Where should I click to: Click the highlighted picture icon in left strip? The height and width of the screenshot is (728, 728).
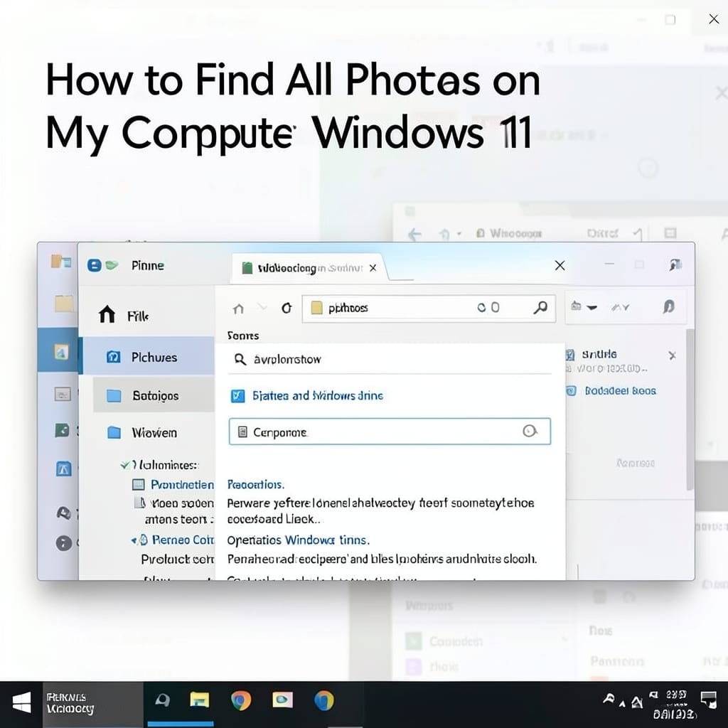click(x=61, y=352)
